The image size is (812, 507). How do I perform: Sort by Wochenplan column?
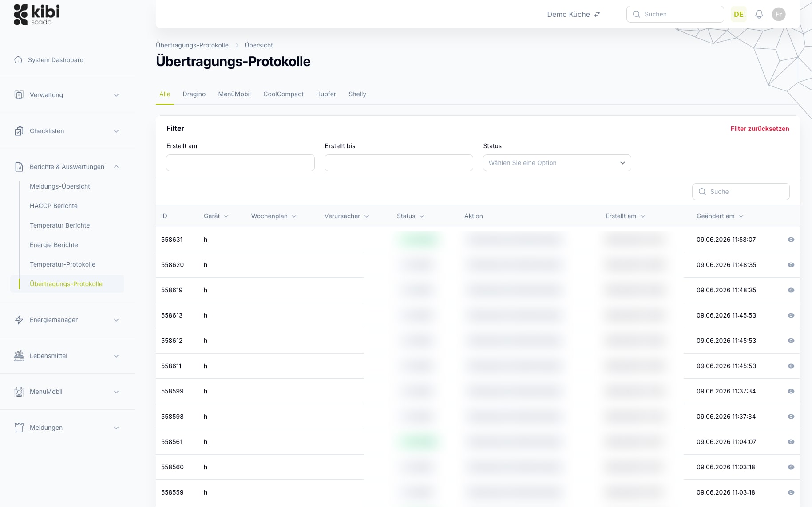click(x=273, y=216)
